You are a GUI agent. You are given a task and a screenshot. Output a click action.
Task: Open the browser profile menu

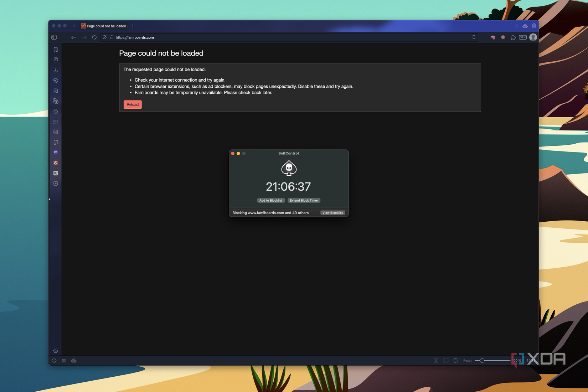coord(533,37)
